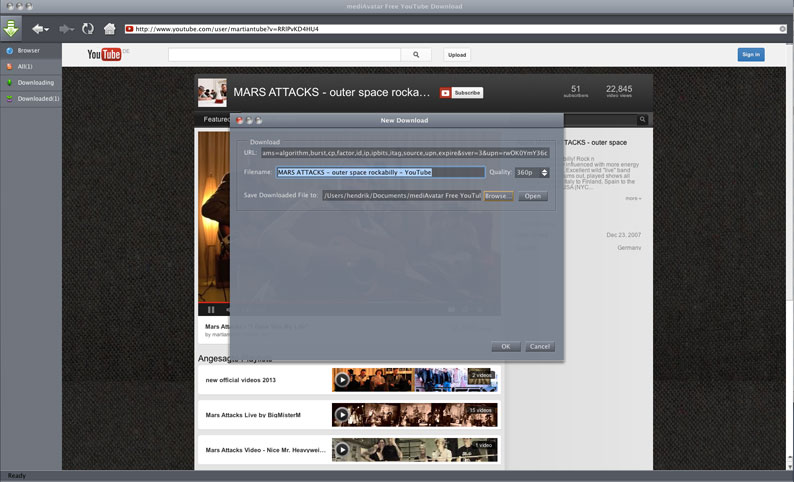The height and width of the screenshot is (482, 794).
Task: Cancel the New Download dialog
Action: coord(539,347)
